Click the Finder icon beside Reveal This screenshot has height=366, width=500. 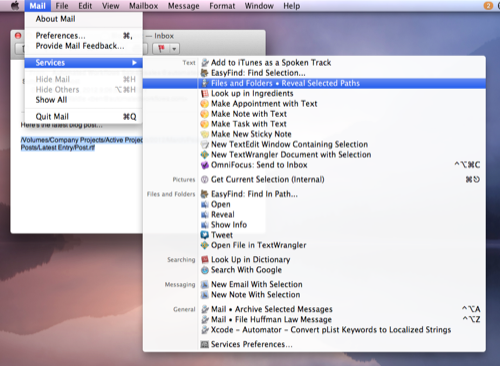pyautogui.click(x=205, y=215)
